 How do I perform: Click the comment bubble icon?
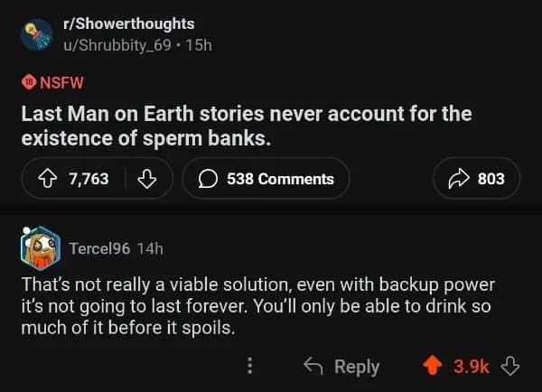click(209, 179)
